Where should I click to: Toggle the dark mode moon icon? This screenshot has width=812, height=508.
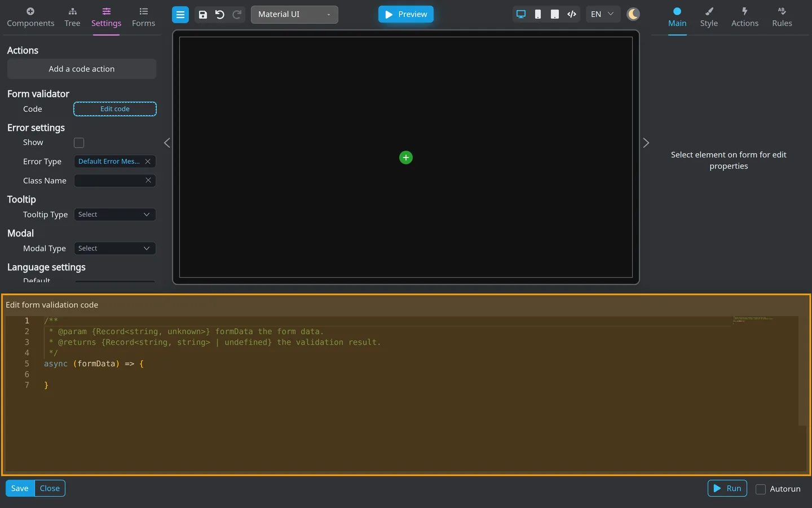(x=633, y=14)
